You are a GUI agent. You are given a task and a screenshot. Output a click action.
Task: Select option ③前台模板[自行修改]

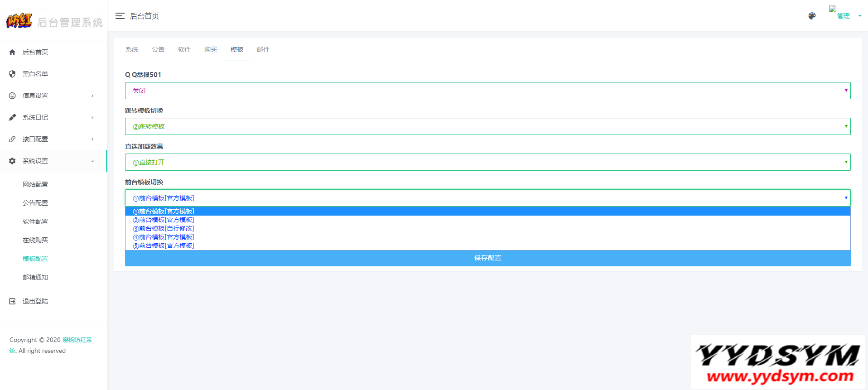pyautogui.click(x=164, y=228)
